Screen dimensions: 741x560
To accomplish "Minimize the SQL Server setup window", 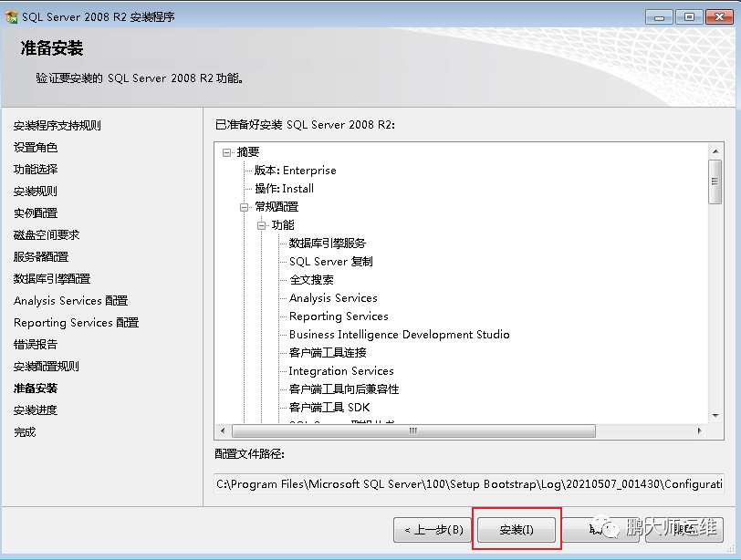I will (659, 17).
